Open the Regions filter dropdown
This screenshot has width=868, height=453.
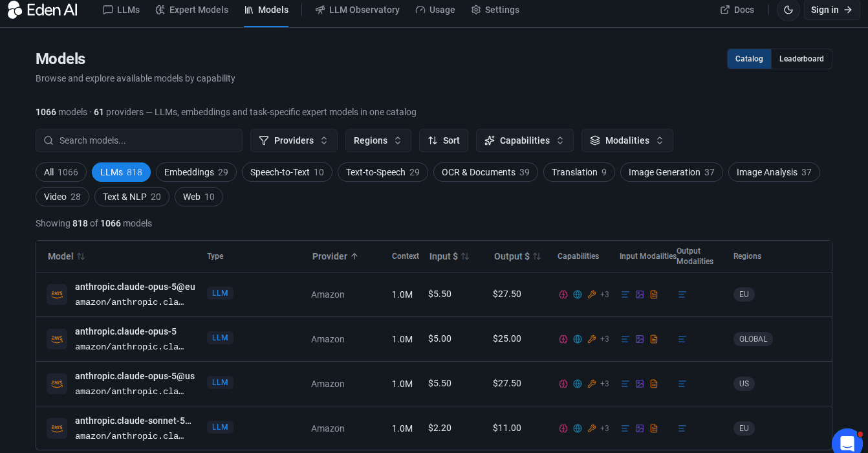click(378, 140)
